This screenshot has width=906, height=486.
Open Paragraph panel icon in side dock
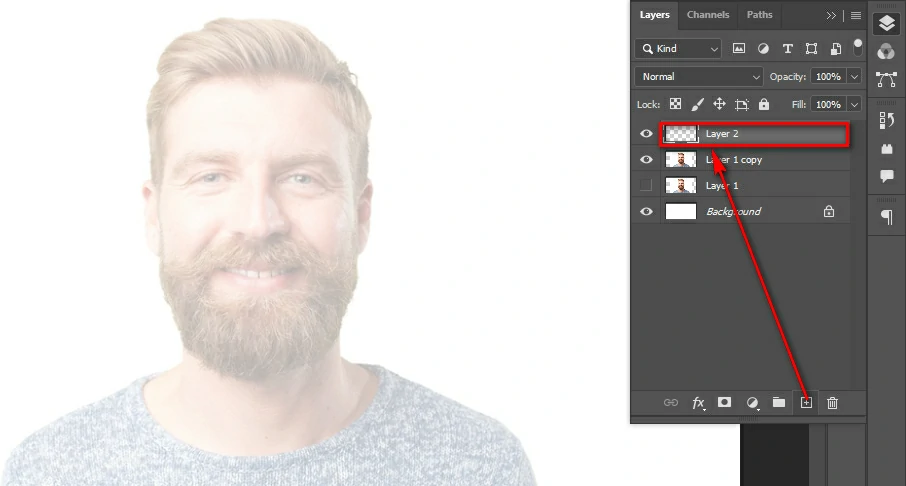point(887,217)
